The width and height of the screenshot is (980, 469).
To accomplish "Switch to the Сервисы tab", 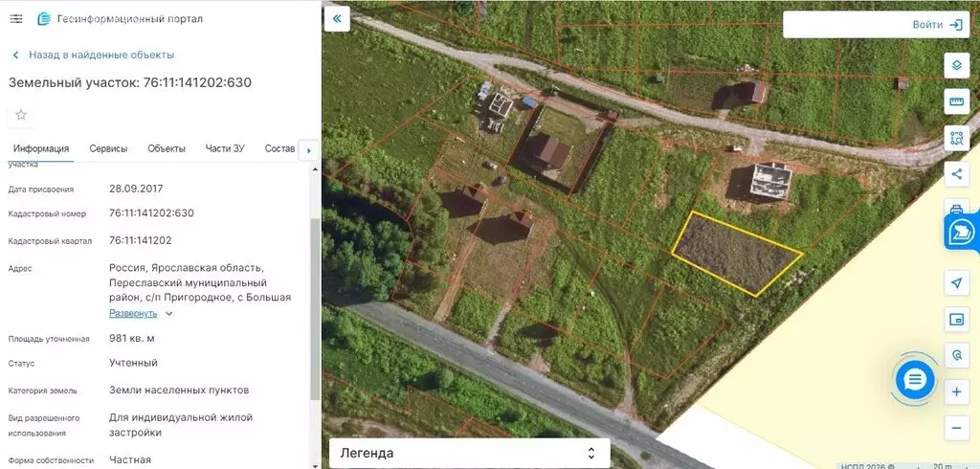I will pos(108,148).
